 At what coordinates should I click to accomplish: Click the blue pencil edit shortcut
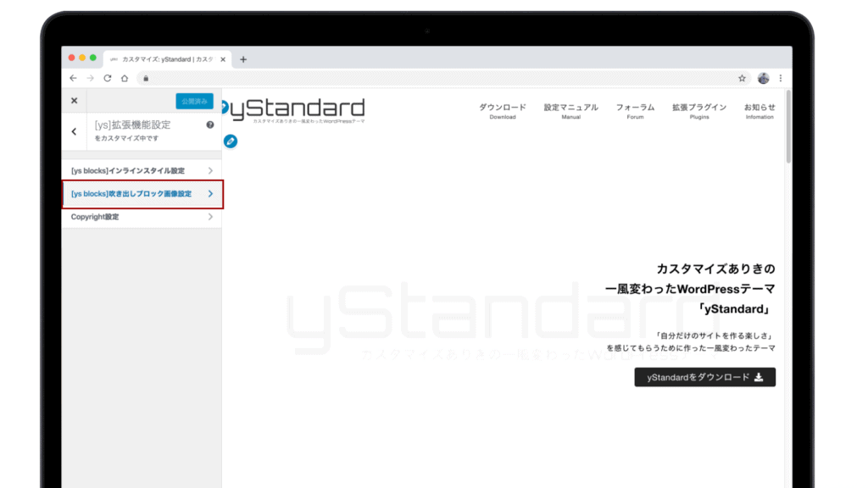click(x=231, y=141)
